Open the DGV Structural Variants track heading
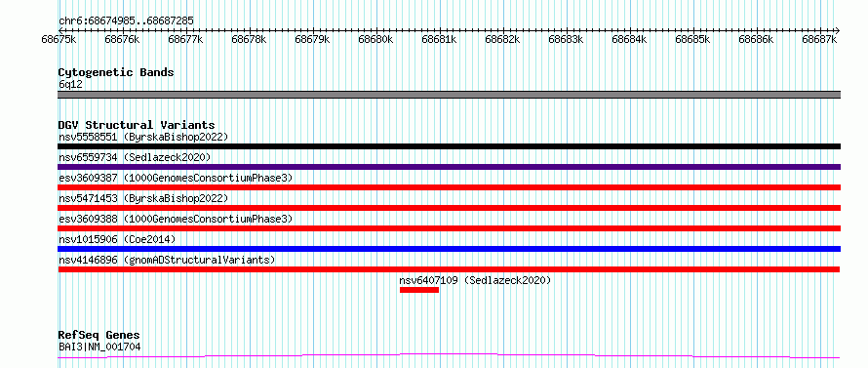The width and height of the screenshot is (868, 368). pyautogui.click(x=137, y=125)
